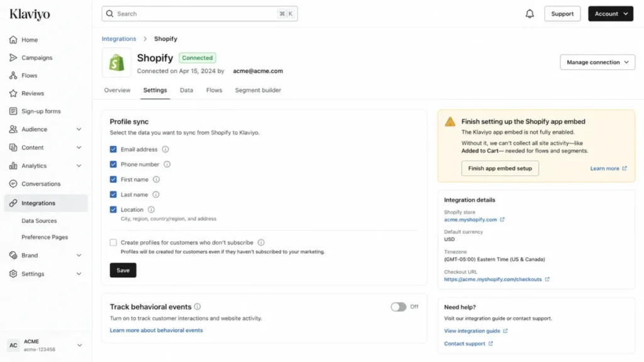Click the Save button

tap(123, 270)
